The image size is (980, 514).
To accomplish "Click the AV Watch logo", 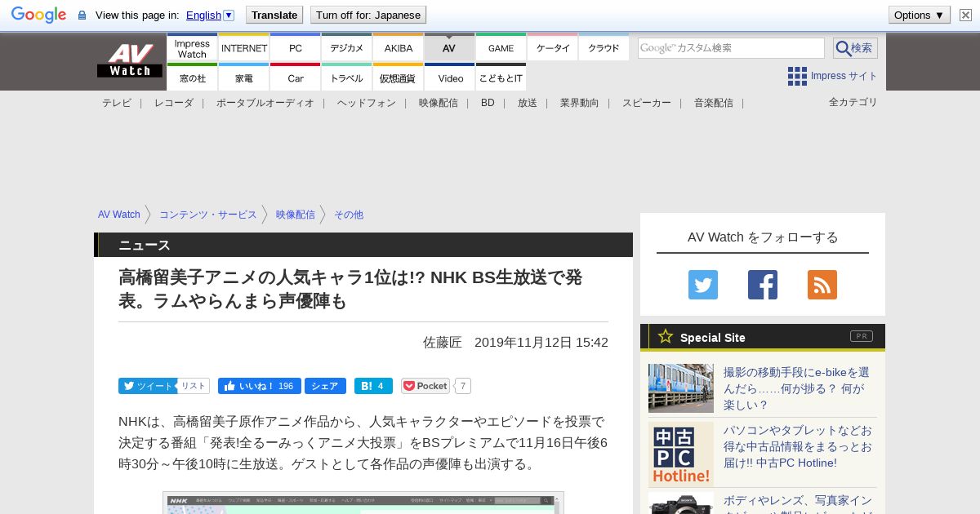I will (130, 60).
